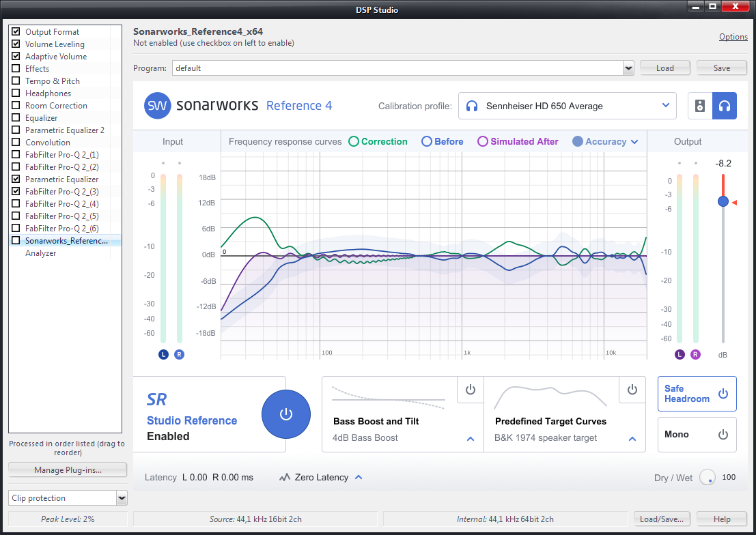The width and height of the screenshot is (756, 535).
Task: Open the Clip protection dropdown
Action: [x=122, y=498]
